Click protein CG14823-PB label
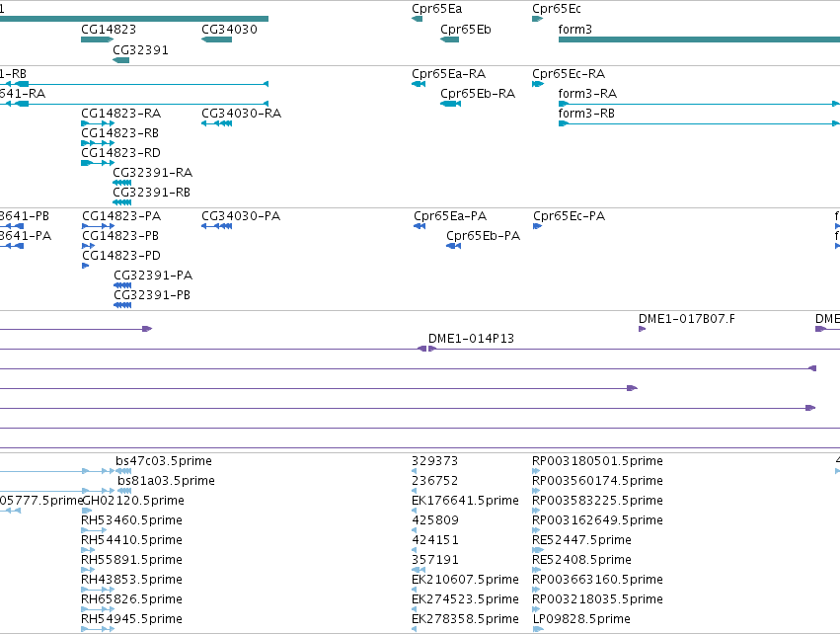 [120, 236]
